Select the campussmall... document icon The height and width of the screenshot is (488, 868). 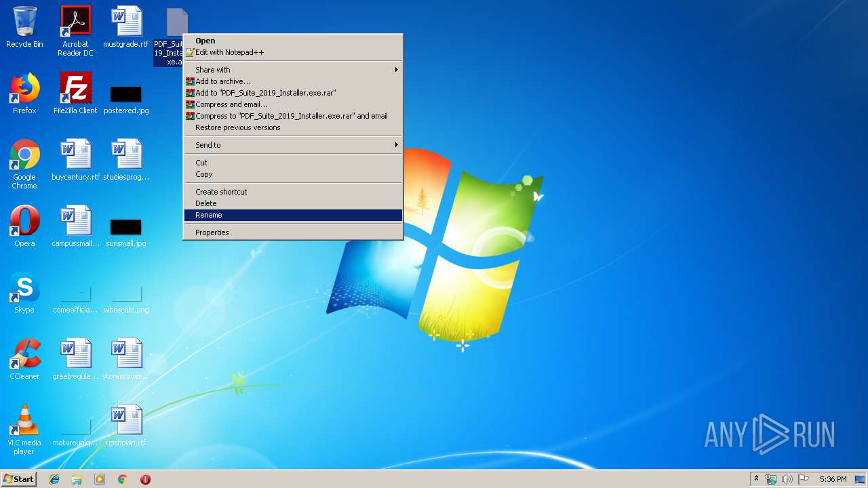pyautogui.click(x=75, y=226)
